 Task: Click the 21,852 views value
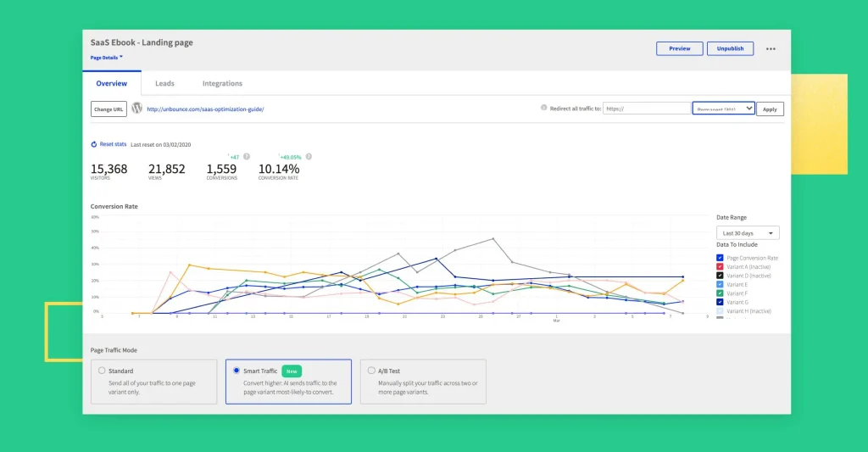[167, 169]
